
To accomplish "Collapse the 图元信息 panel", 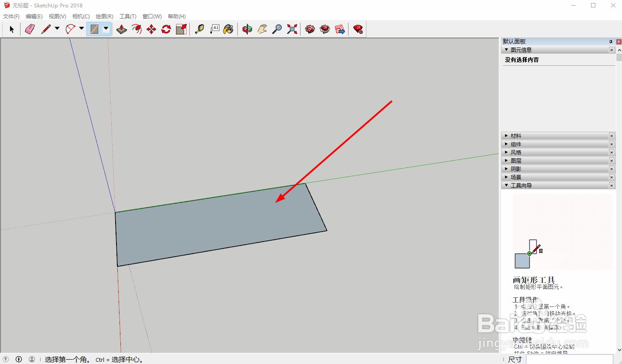I will (x=506, y=50).
